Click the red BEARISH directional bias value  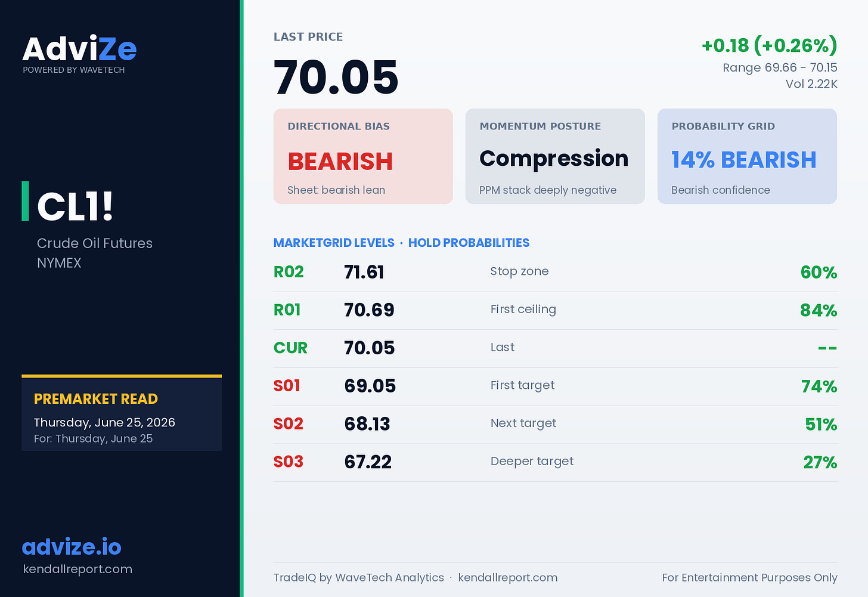[340, 162]
